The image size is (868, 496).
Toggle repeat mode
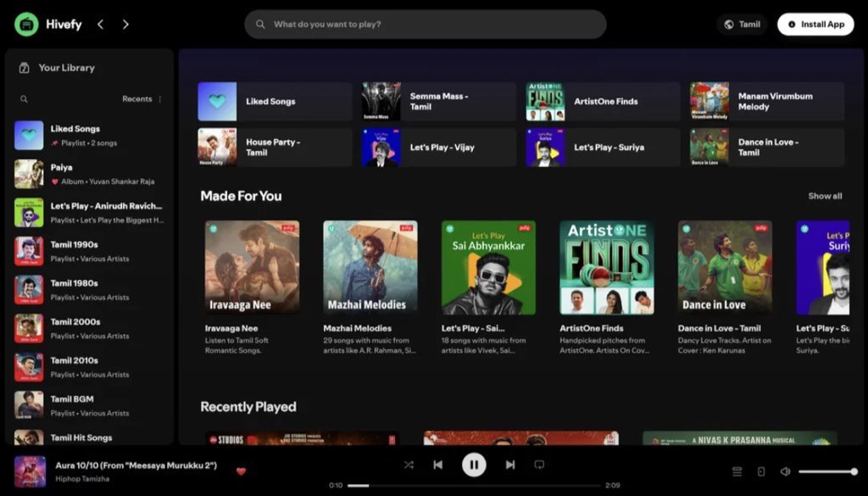pyautogui.click(x=539, y=465)
